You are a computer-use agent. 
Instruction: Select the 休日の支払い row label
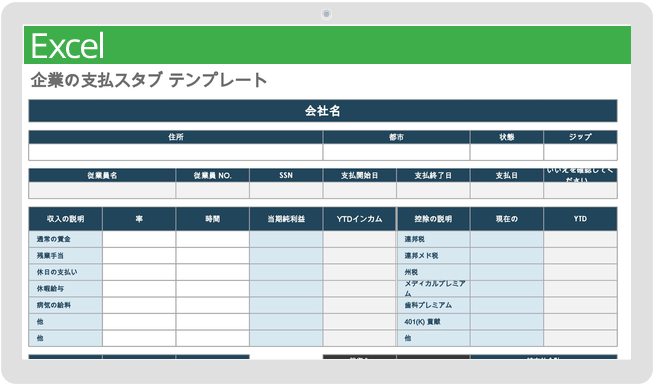pos(57,272)
